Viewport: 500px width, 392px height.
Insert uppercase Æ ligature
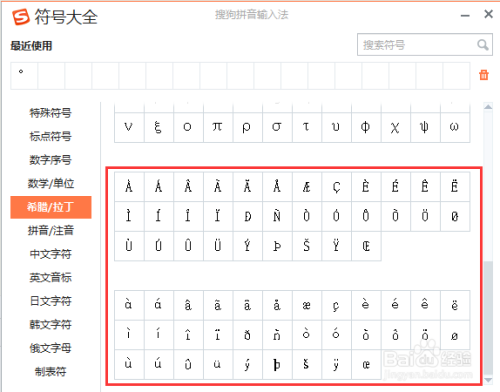pyautogui.click(x=307, y=187)
